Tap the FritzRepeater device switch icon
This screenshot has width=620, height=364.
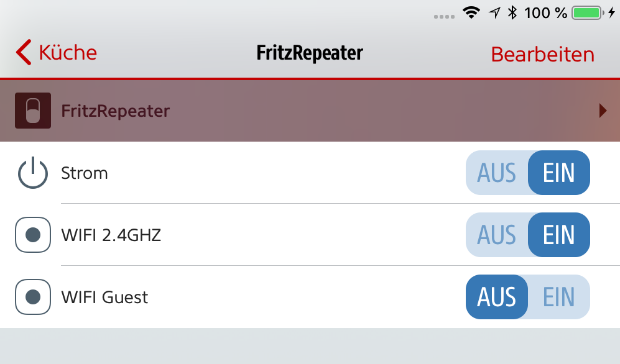[x=33, y=111]
